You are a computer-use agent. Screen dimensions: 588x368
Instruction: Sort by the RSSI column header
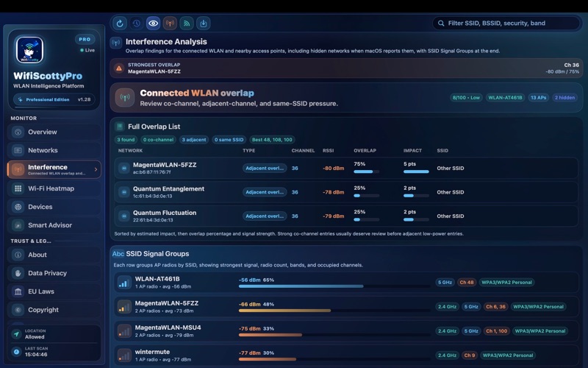pos(328,151)
